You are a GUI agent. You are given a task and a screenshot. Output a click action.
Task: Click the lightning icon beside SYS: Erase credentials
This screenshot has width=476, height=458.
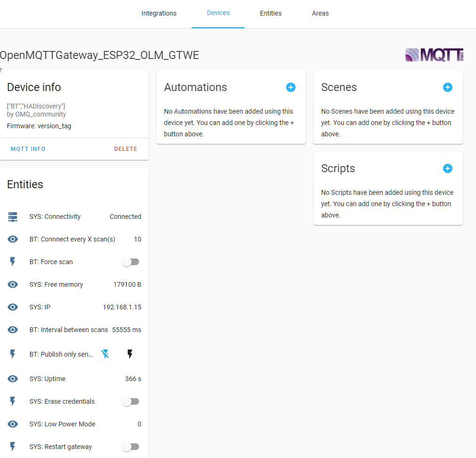coord(12,401)
